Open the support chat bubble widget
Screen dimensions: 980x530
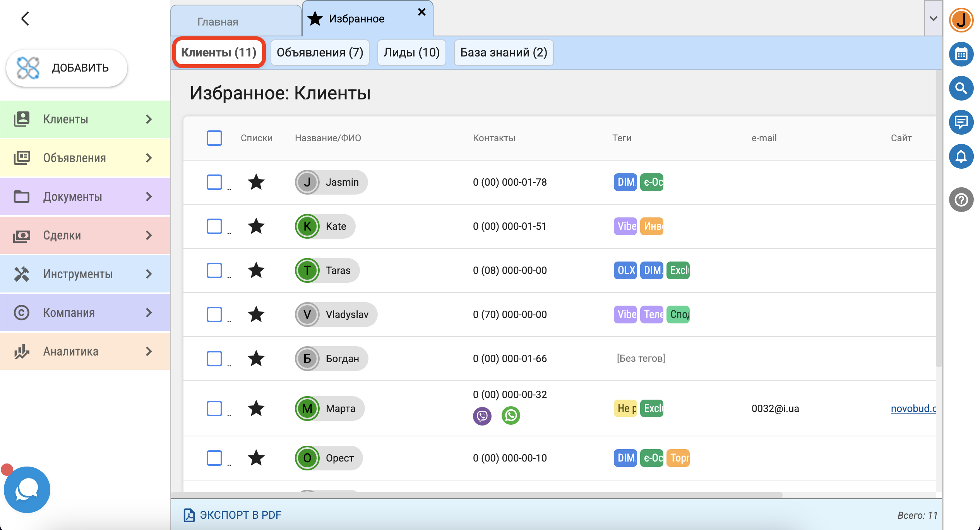tap(27, 490)
